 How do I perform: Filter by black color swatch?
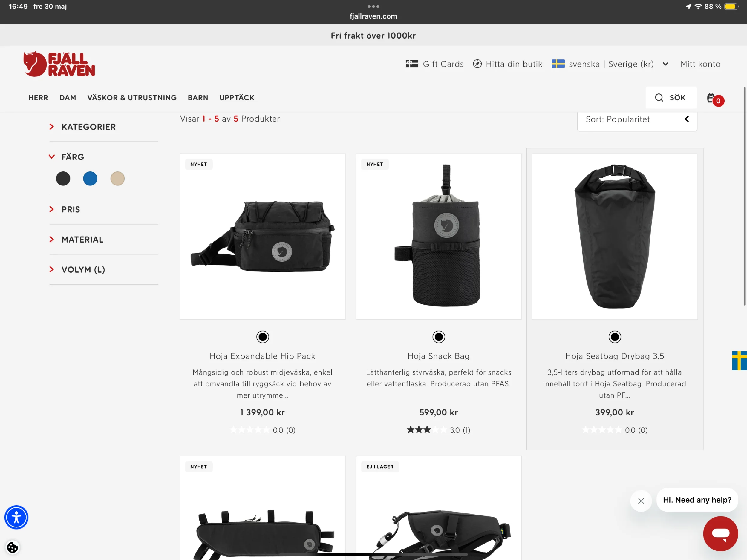point(63,179)
